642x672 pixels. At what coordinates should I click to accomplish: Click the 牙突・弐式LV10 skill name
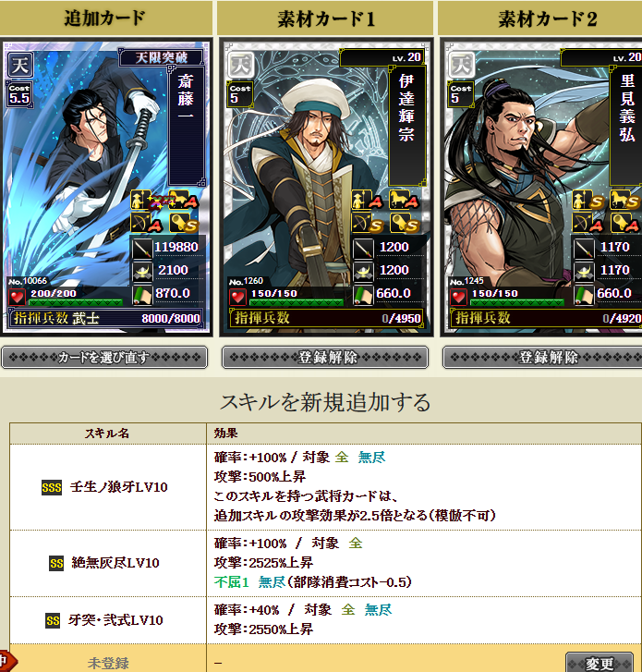point(115,620)
